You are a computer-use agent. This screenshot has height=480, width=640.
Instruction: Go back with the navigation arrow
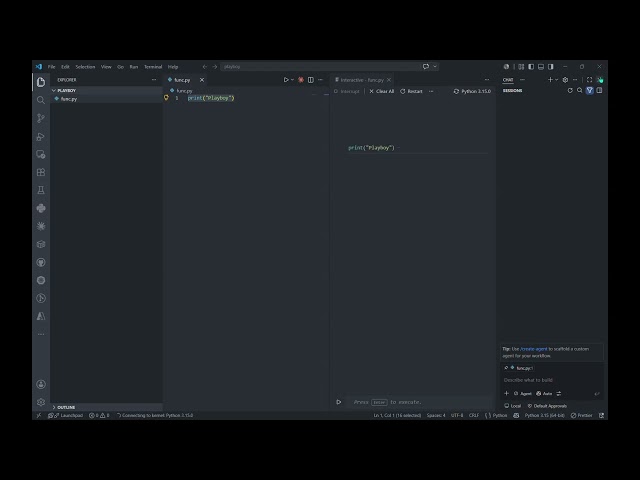pyautogui.click(x=205, y=67)
